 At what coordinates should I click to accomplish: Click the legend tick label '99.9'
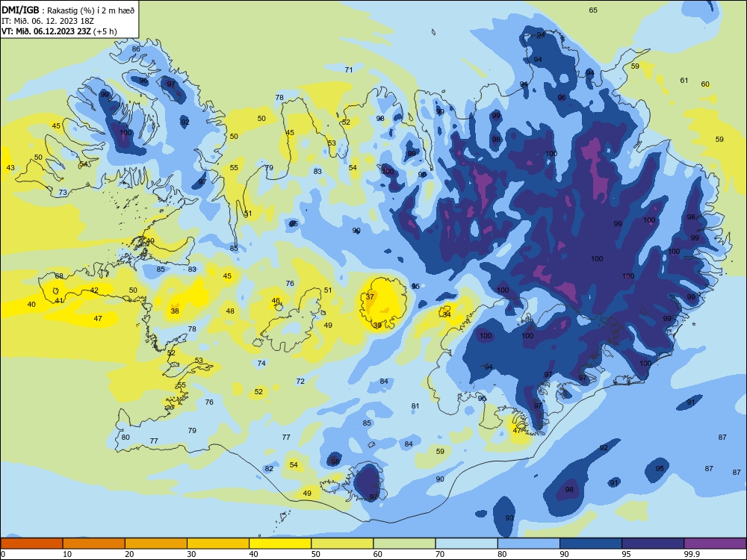pos(691,554)
